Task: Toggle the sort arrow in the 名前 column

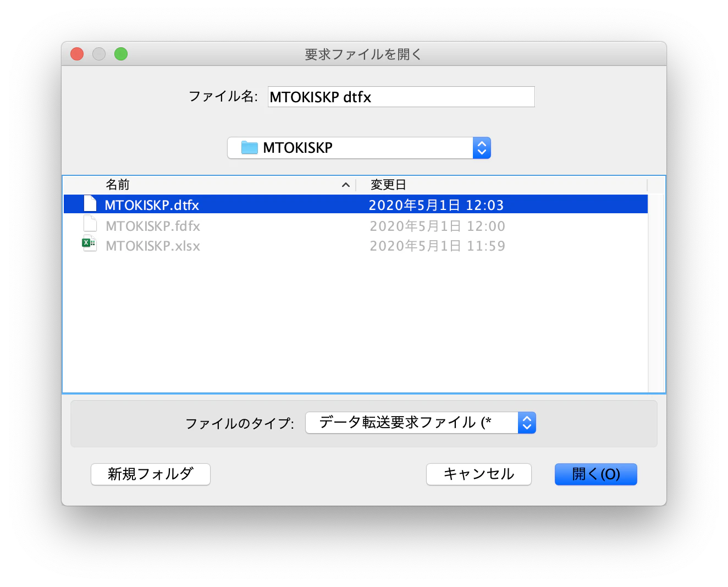Action: pos(346,185)
